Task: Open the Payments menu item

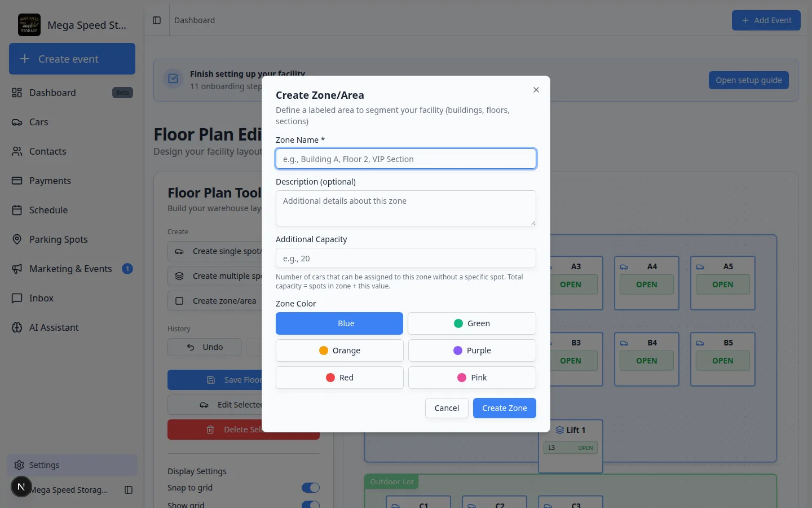Action: pyautogui.click(x=72, y=181)
